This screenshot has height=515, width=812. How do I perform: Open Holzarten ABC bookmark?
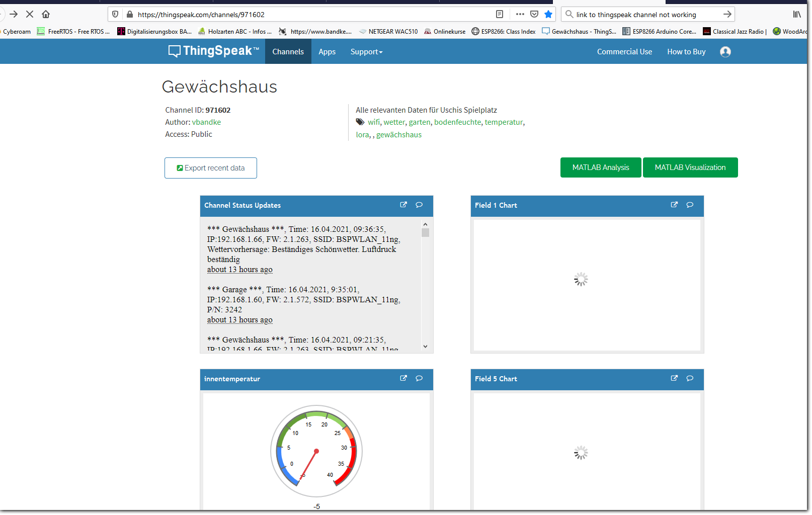tap(235, 31)
